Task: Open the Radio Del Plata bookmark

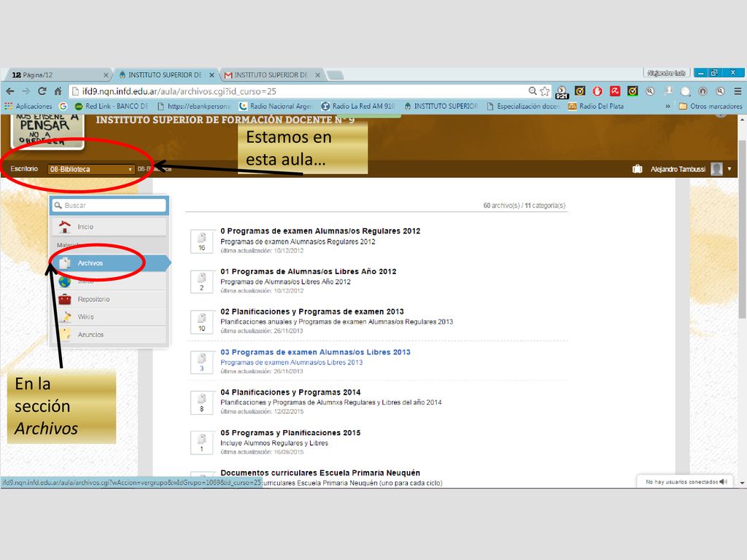Action: click(596, 106)
